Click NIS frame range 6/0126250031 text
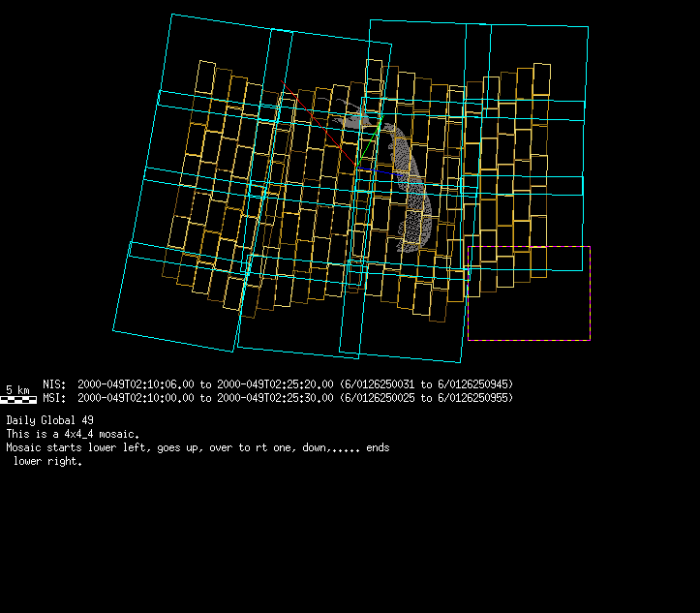The height and width of the screenshot is (613, 700). (x=380, y=383)
